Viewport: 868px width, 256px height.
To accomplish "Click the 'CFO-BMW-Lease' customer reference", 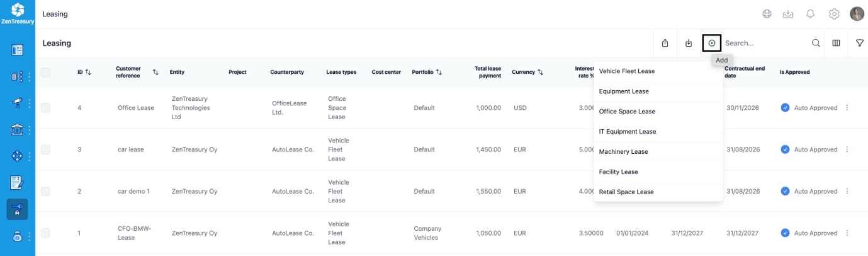I will click(135, 233).
